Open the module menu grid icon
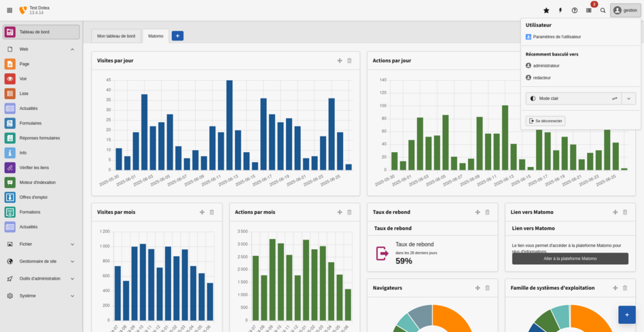 [10, 10]
